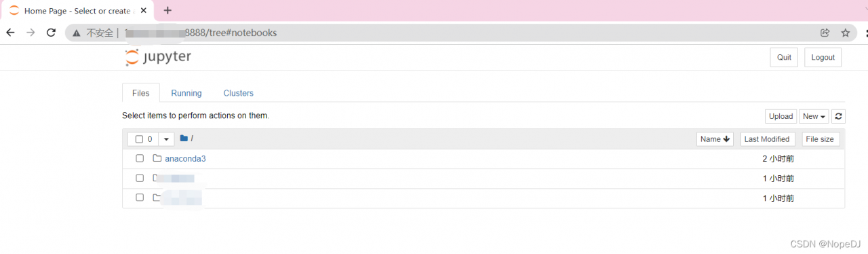Viewport: 868px width, 254px height.
Task: Click the browser back arrow
Action: point(10,33)
